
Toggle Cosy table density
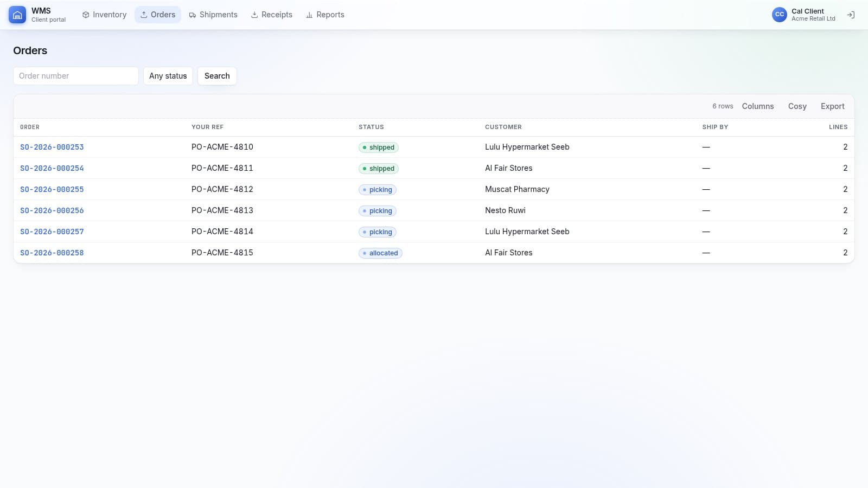pyautogui.click(x=797, y=106)
